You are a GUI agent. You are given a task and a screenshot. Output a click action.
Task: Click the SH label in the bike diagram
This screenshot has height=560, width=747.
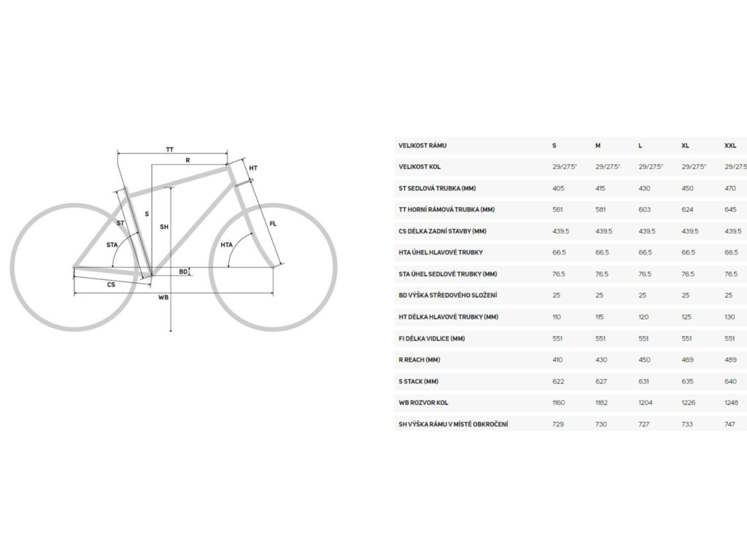(164, 227)
